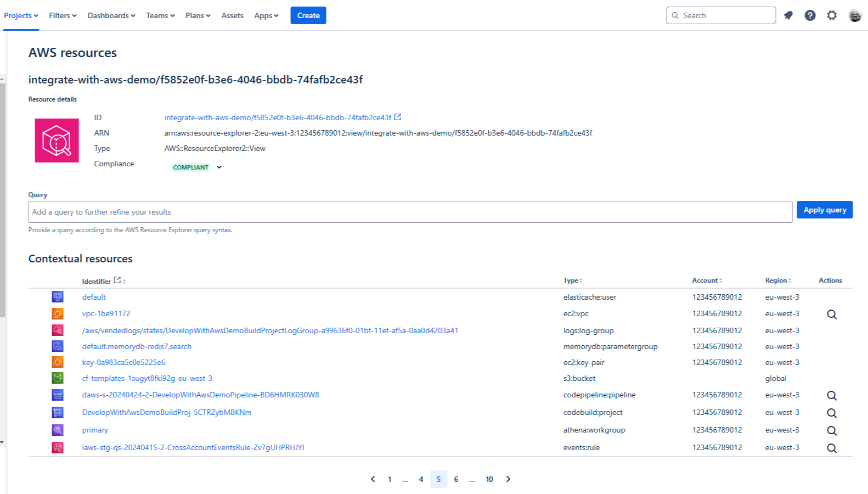Sort the table by Account column
Image resolution: width=868 pixels, height=494 pixels.
coord(707,280)
